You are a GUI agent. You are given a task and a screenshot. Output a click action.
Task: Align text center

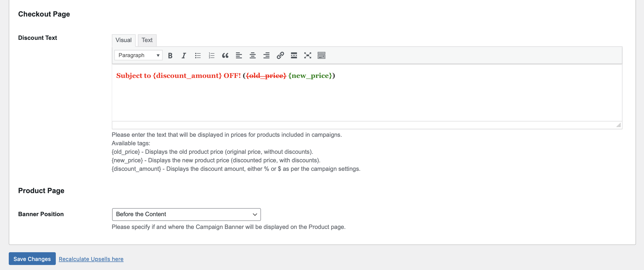[x=253, y=55]
